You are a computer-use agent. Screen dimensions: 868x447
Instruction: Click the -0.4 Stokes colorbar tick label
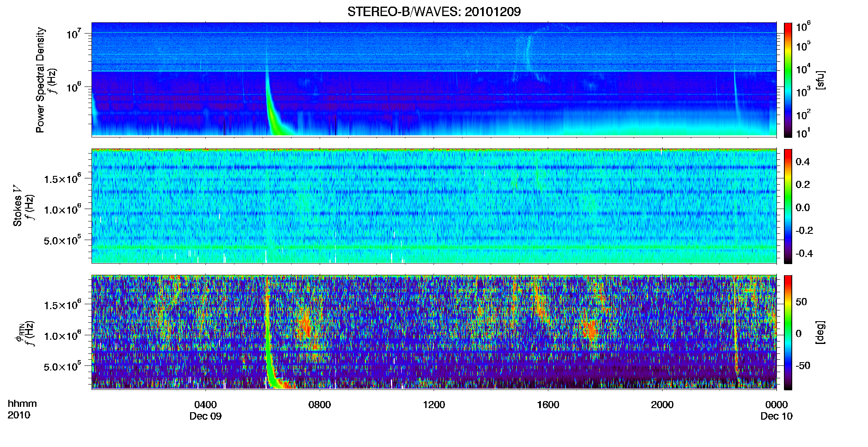click(803, 253)
